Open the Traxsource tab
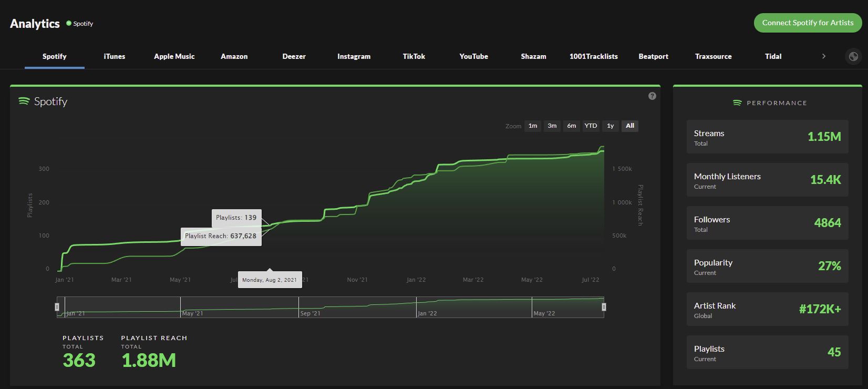Viewport: 868px width, 389px height. coord(714,56)
